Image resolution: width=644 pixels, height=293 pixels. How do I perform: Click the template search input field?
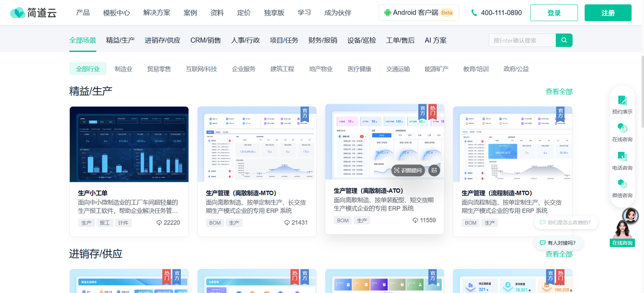tap(522, 40)
